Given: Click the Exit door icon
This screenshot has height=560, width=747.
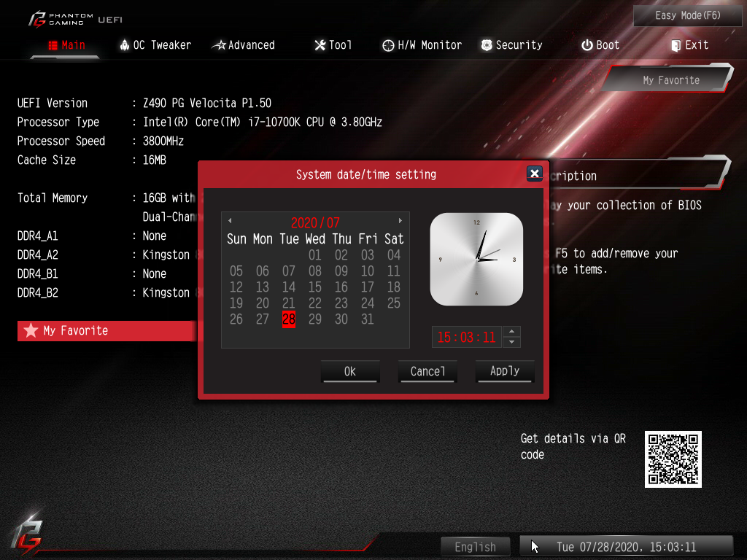Looking at the screenshot, I should tap(676, 46).
